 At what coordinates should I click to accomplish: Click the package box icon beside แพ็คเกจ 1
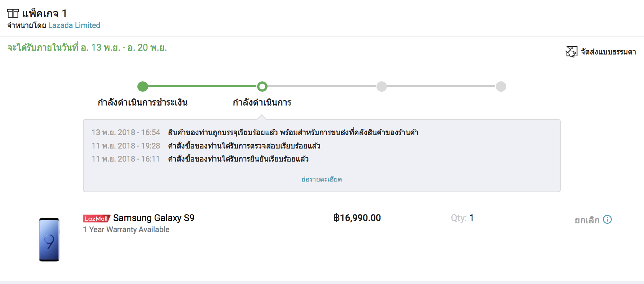13,13
